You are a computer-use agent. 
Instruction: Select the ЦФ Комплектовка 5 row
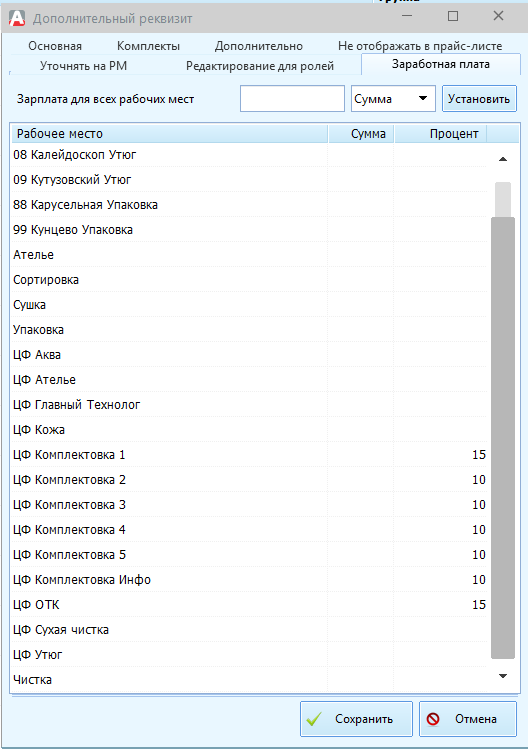point(249,555)
